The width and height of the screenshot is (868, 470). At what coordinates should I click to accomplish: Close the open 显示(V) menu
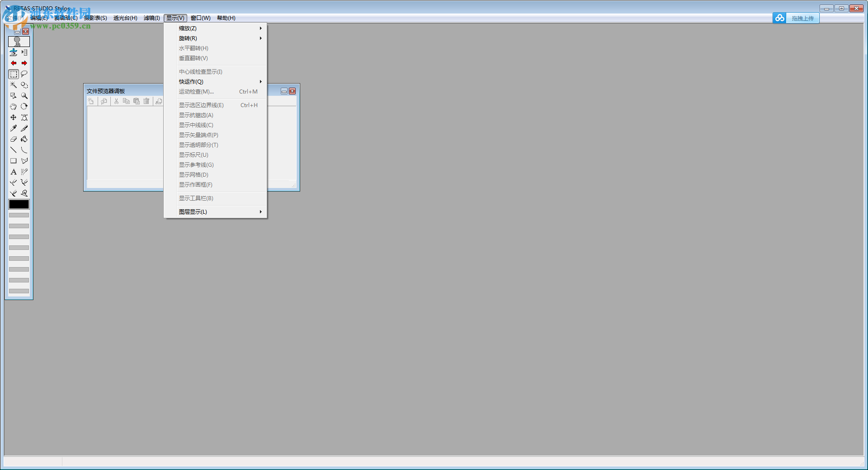click(x=175, y=18)
